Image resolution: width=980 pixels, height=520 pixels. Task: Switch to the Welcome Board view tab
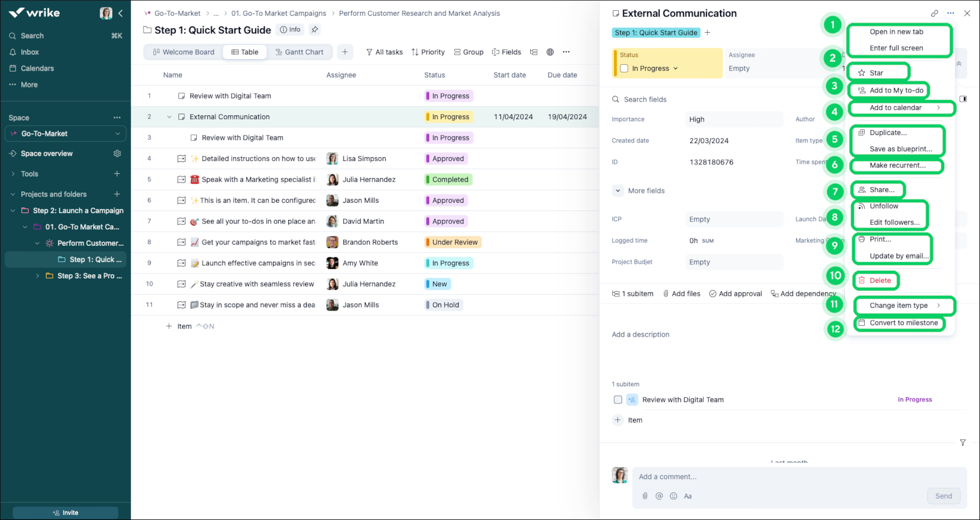click(183, 52)
